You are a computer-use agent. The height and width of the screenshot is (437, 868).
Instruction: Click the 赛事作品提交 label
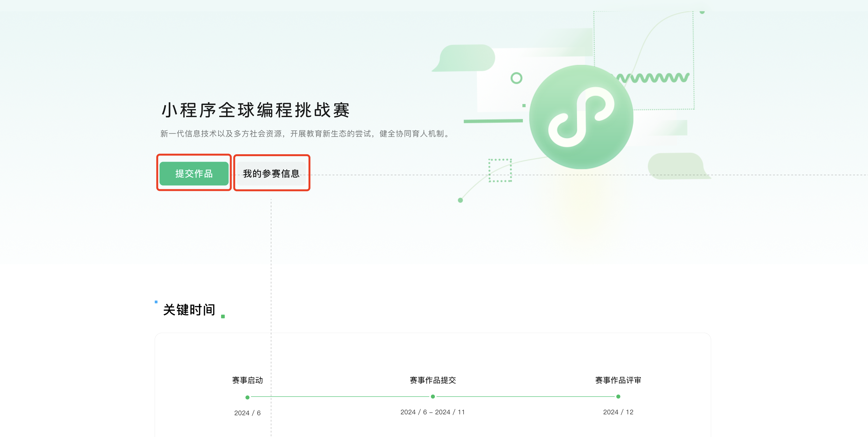pos(433,380)
